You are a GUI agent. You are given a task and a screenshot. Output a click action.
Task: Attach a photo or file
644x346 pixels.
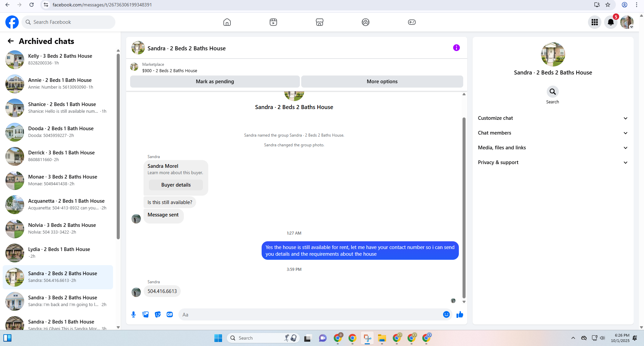146,314
